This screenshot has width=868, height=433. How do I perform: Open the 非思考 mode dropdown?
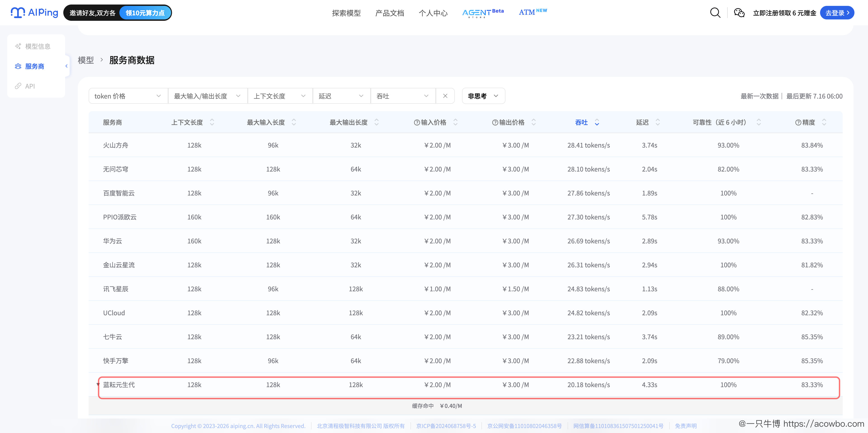(483, 96)
